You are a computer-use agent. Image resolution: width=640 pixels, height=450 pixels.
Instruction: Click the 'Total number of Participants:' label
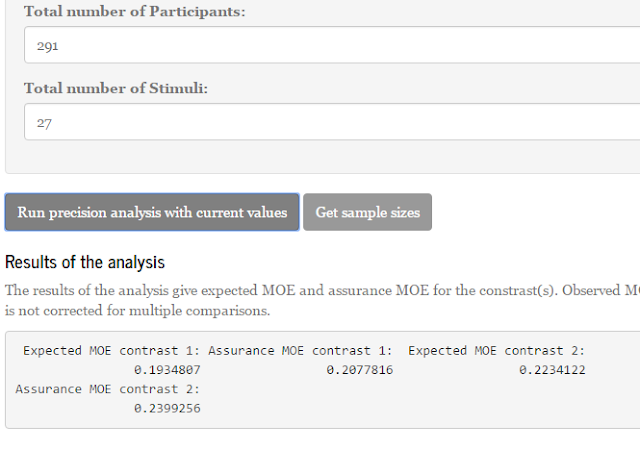[134, 12]
